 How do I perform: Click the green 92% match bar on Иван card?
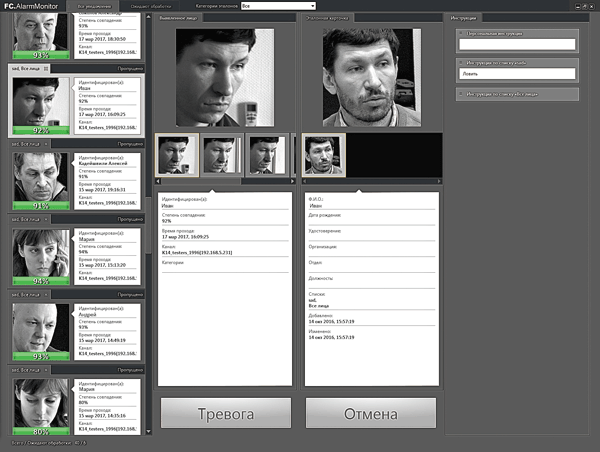(41, 131)
